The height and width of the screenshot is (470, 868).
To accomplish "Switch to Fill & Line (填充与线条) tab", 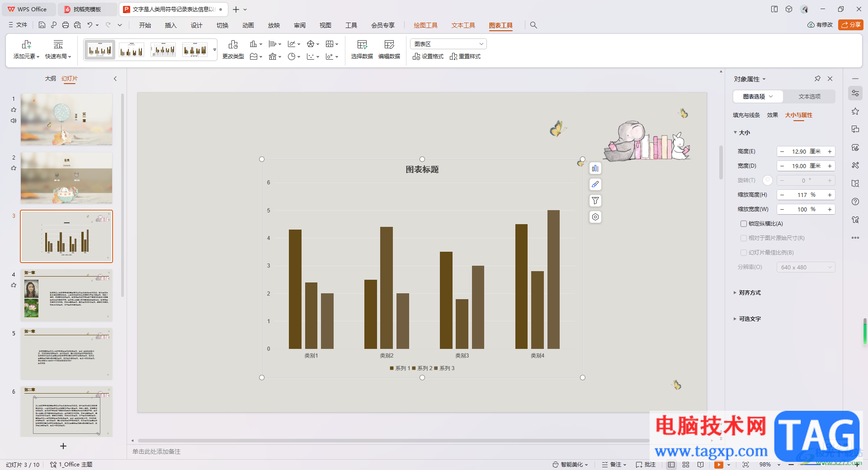I will click(x=746, y=115).
